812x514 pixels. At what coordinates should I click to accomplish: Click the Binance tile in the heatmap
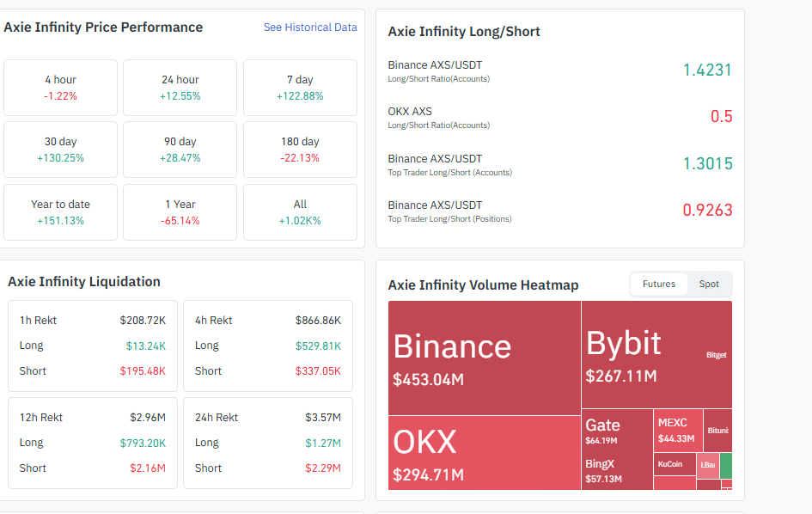pos(484,358)
